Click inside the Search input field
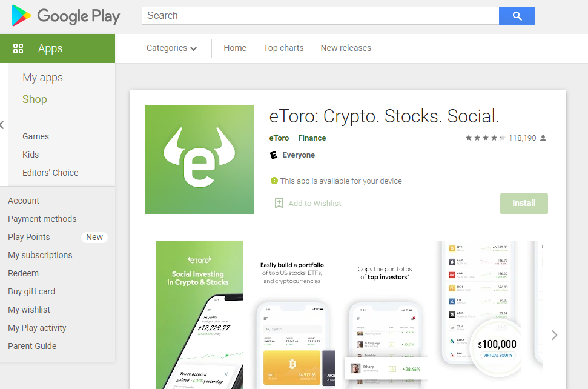The image size is (588, 389). click(x=320, y=16)
